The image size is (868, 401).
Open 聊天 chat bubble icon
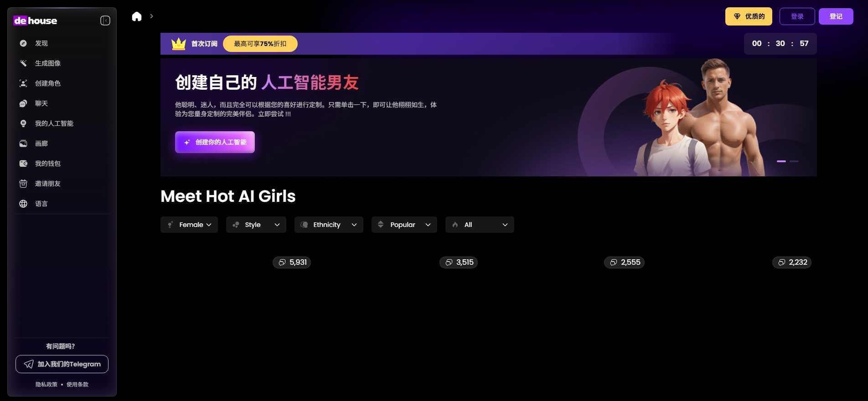tap(23, 103)
